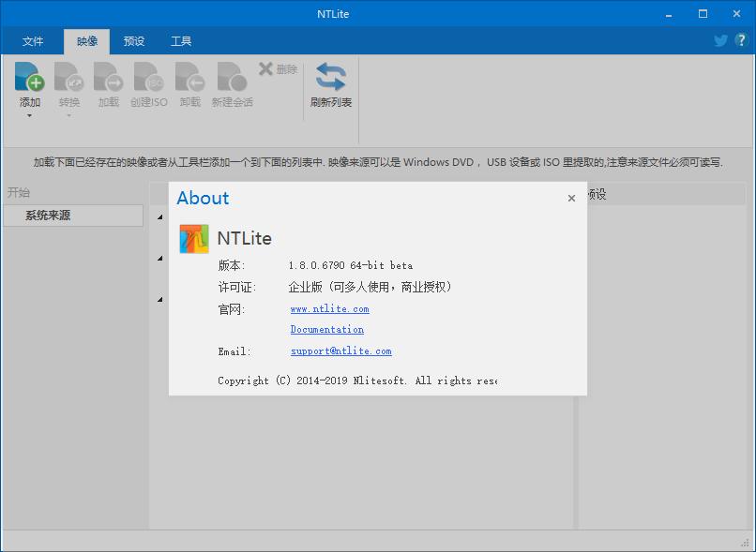Switch to the 文件 (File) tab
756x552 pixels.
click(33, 41)
